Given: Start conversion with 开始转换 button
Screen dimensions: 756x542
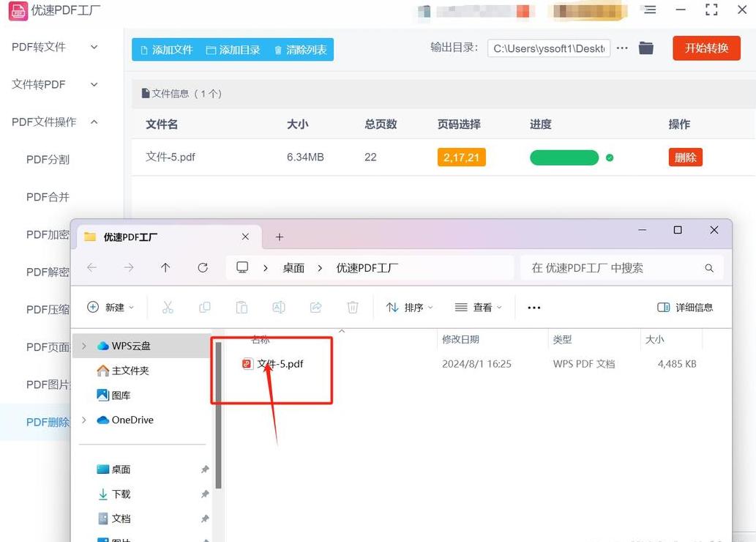Looking at the screenshot, I should coord(706,48).
